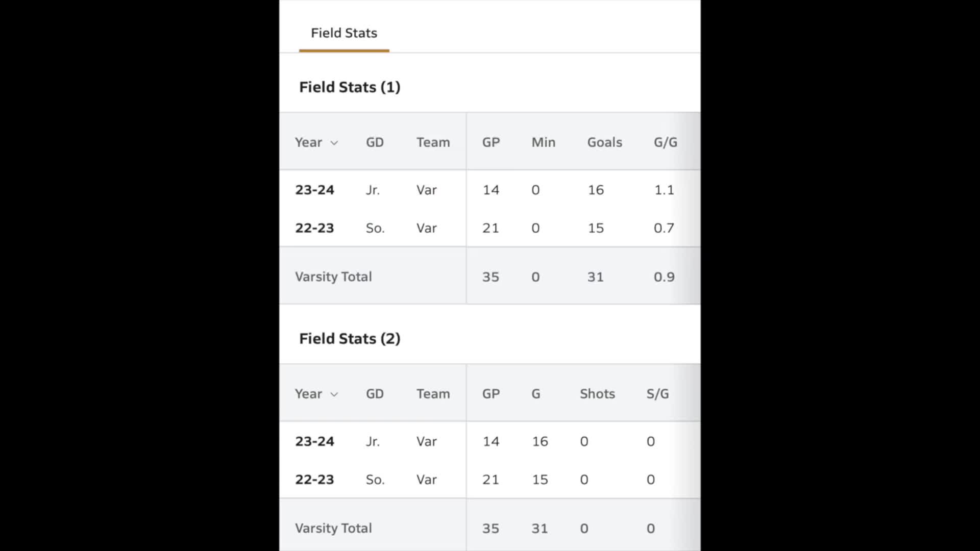
Task: Select 22-23 season in Field Stats (1)
Action: (314, 228)
